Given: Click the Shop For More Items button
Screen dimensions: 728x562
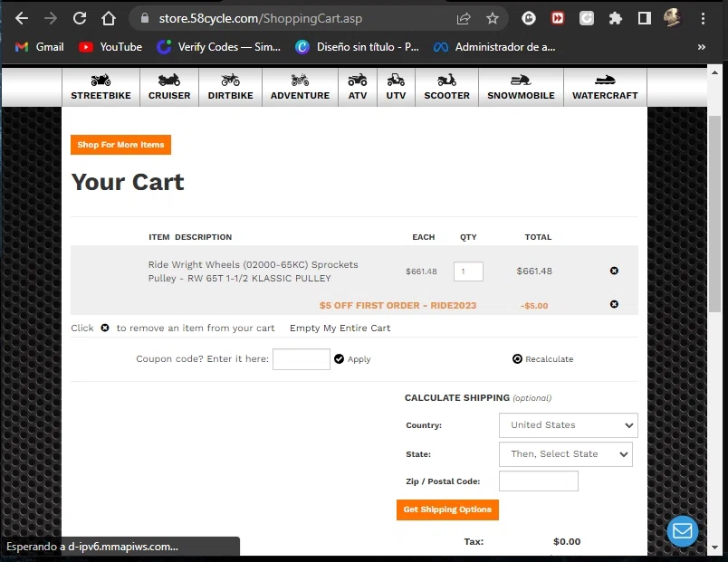Looking at the screenshot, I should 120,145.
